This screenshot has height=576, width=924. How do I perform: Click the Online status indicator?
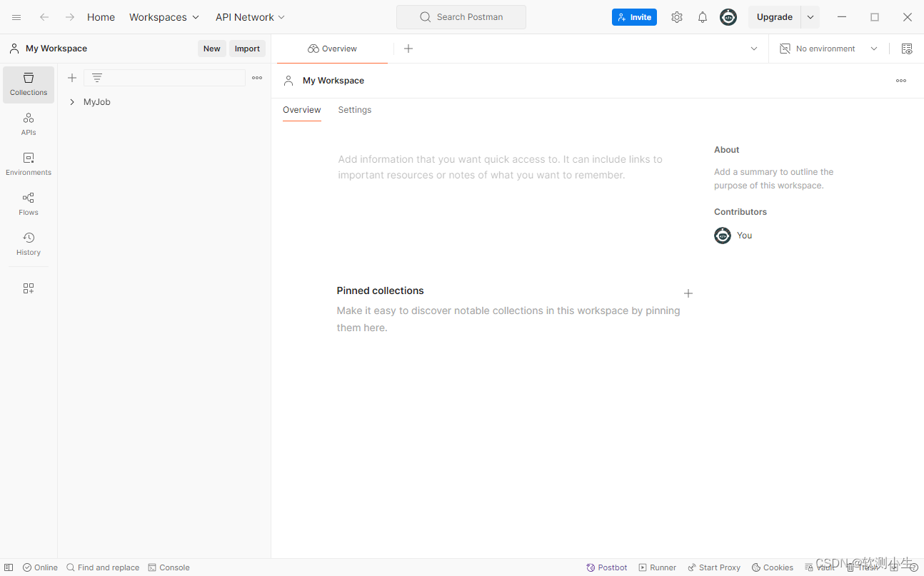point(40,567)
